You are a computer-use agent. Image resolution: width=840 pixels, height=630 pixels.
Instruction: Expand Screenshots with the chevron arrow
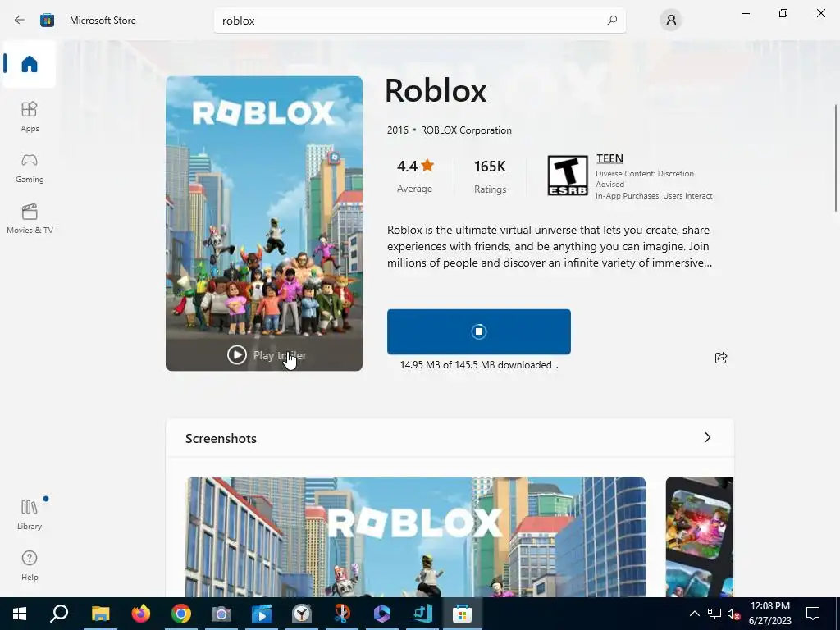(708, 438)
